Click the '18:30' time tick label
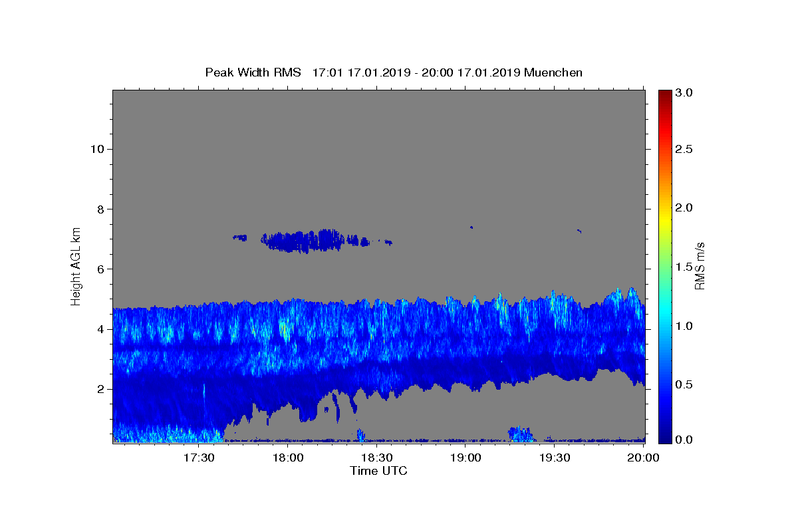Viewport: 798px width, 532px height. (377, 458)
